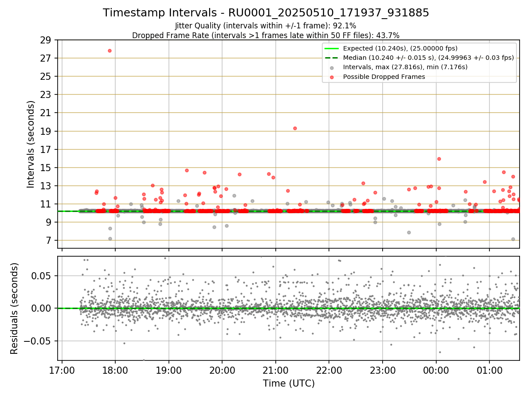Click the '22:00' x-axis tick label
532x399 pixels.
[329, 370]
